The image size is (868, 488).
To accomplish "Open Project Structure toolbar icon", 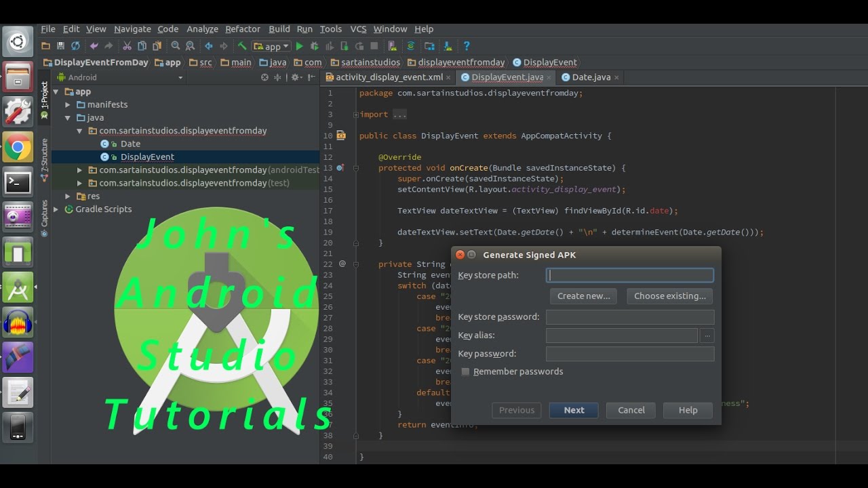I will (429, 46).
